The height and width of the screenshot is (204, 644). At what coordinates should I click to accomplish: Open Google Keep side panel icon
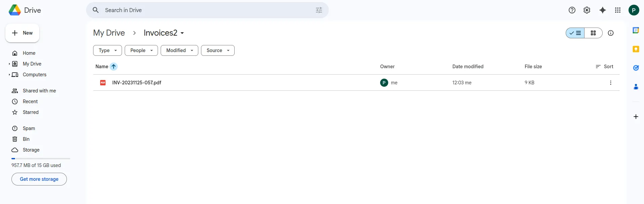[636, 49]
